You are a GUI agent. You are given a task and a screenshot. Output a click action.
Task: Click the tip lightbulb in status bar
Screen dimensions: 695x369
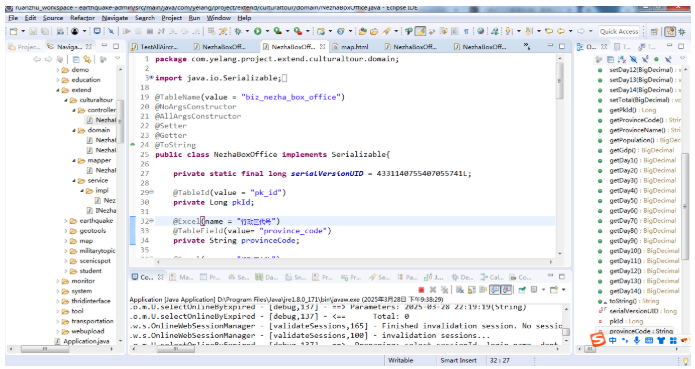pos(687,361)
